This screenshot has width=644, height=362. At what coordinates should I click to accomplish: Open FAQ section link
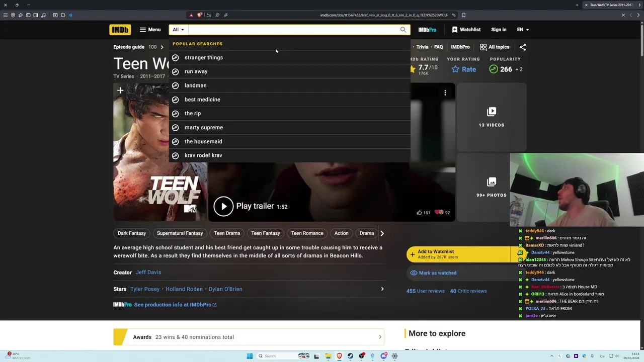click(x=438, y=47)
